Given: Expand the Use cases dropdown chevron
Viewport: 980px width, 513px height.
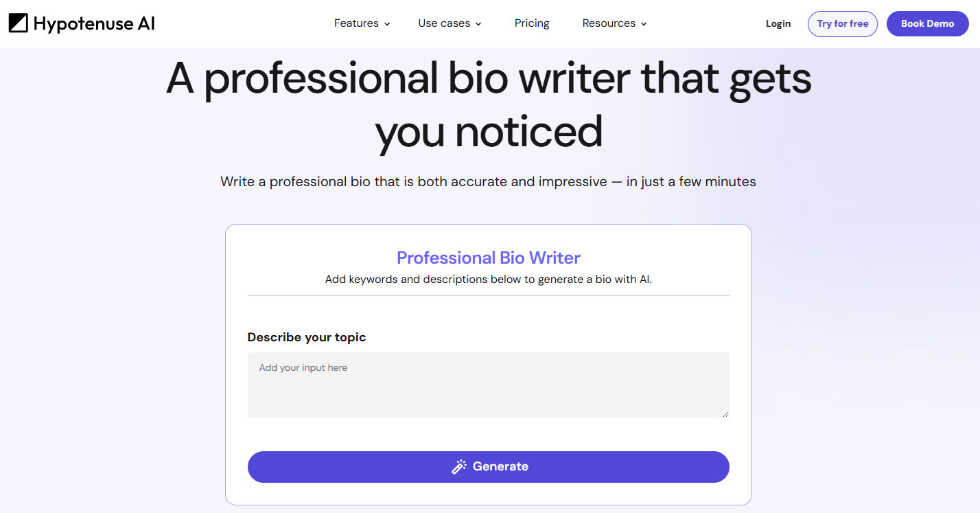Looking at the screenshot, I should [x=478, y=23].
